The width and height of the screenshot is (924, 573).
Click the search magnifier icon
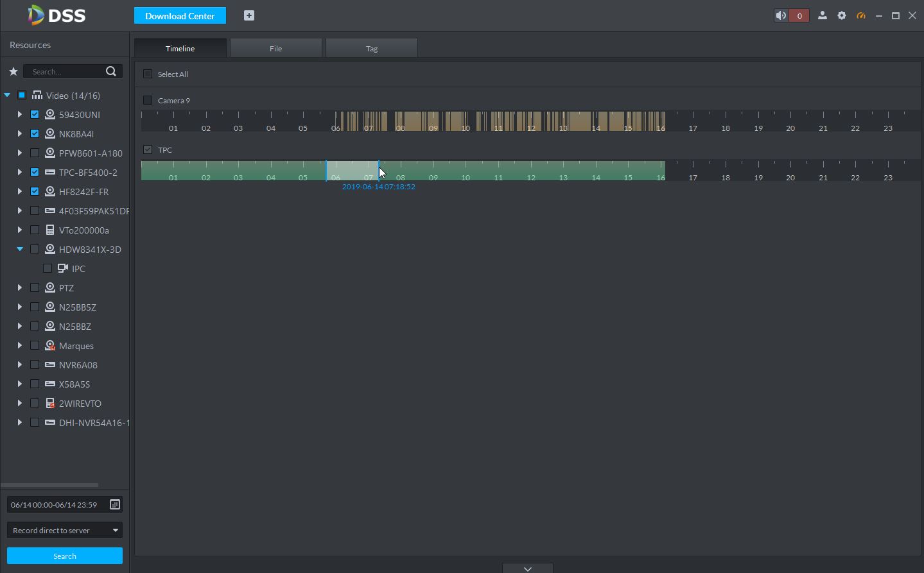111,71
